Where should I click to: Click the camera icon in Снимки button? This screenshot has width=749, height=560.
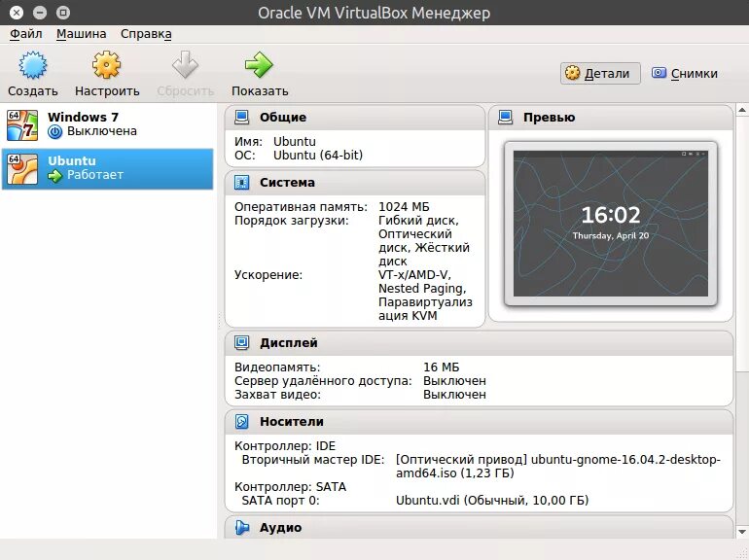pyautogui.click(x=659, y=73)
